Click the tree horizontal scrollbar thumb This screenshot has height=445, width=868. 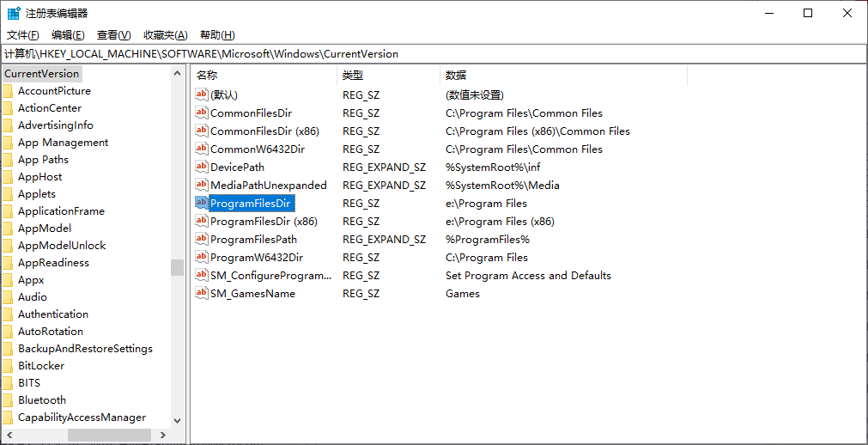tap(109, 435)
